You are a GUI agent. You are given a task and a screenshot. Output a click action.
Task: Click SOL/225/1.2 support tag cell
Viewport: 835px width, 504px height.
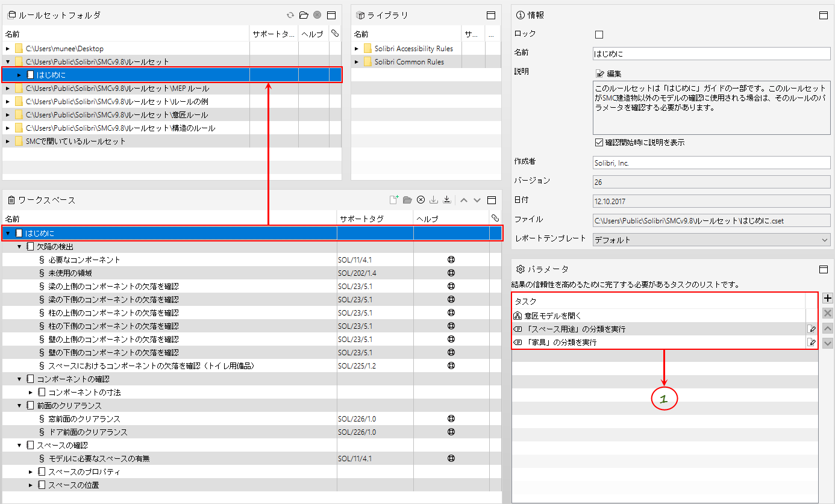(x=375, y=366)
